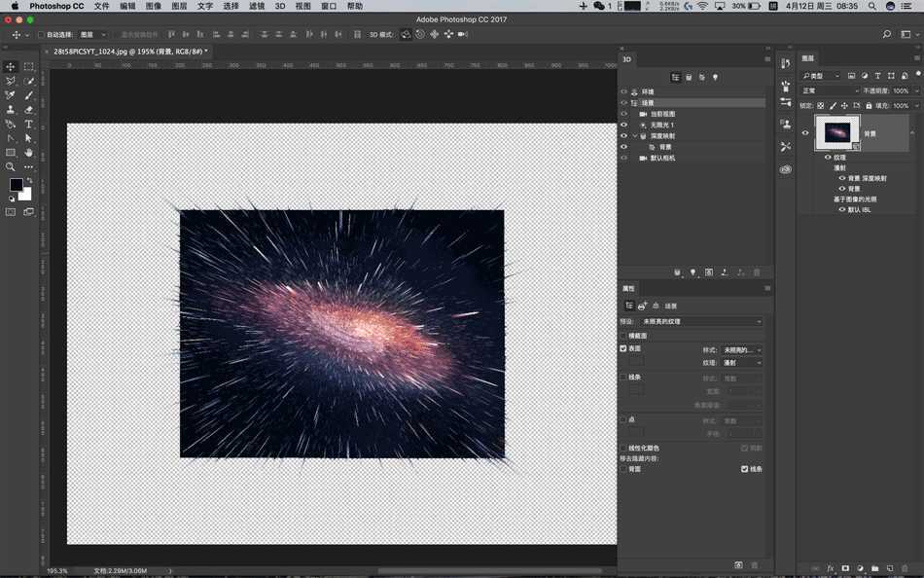Viewport: 924px width, 578px height.
Task: Click the meshes filter icon in the 3D panel
Action: 689,78
